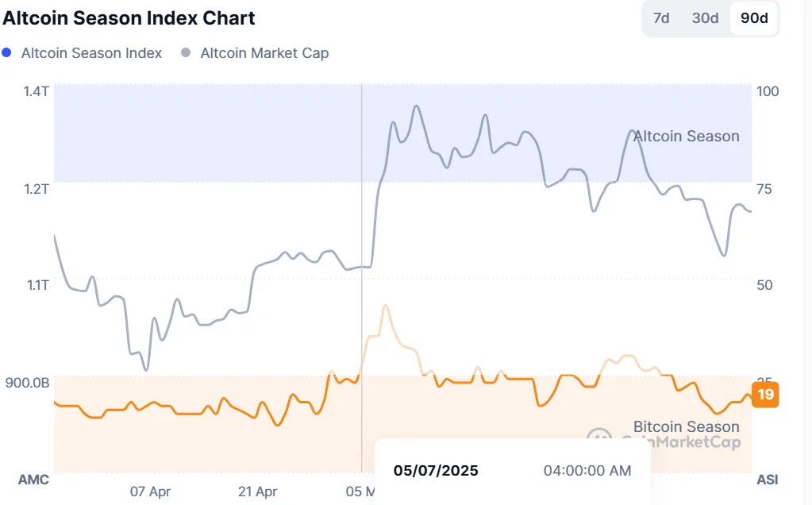Click the orange 19 index badge

click(764, 395)
